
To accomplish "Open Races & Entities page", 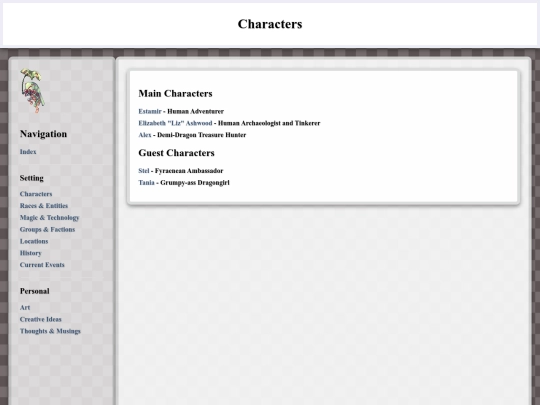I will tap(44, 206).
